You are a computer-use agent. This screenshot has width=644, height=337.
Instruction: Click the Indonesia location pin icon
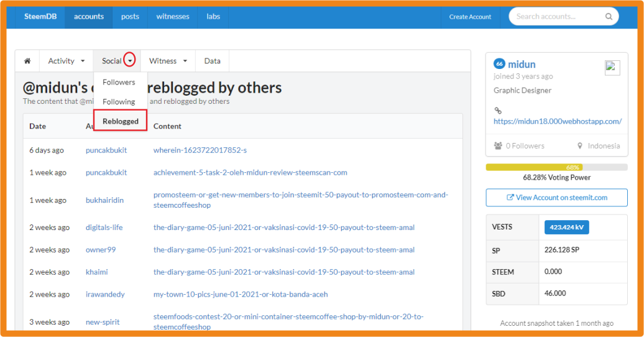click(x=579, y=145)
